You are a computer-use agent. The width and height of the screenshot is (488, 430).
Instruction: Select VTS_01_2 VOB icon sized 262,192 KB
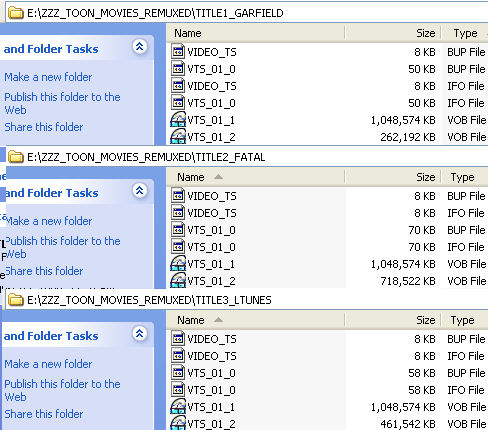coord(178,136)
